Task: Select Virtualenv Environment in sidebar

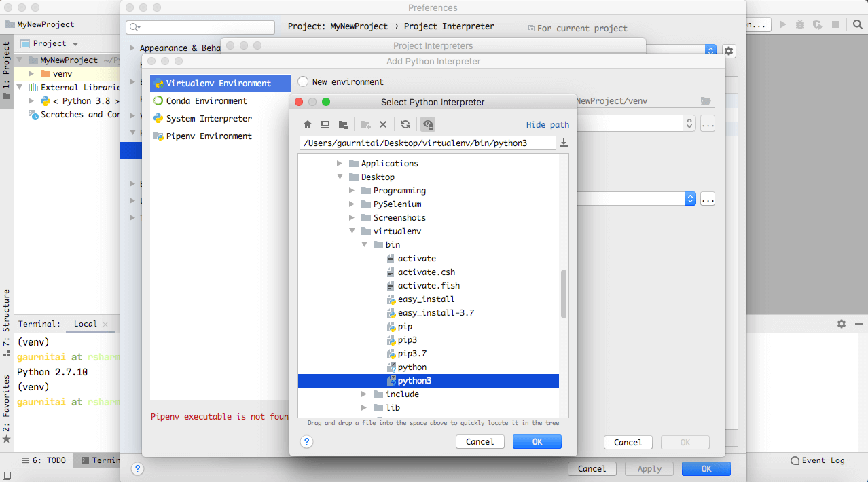Action: pos(220,83)
